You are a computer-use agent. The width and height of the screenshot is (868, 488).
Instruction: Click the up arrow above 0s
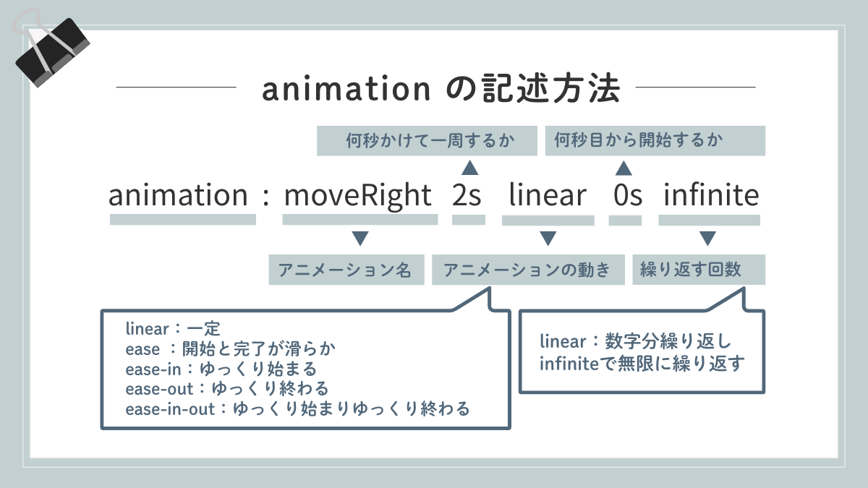click(624, 168)
